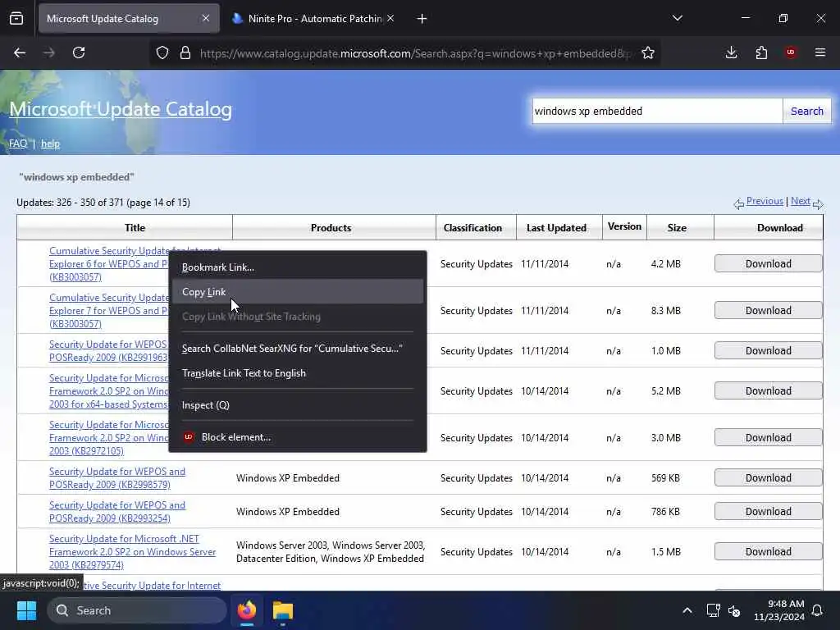Switch to the Microsoft Update Catalog tab
This screenshot has width=840, height=630.
pos(129,18)
